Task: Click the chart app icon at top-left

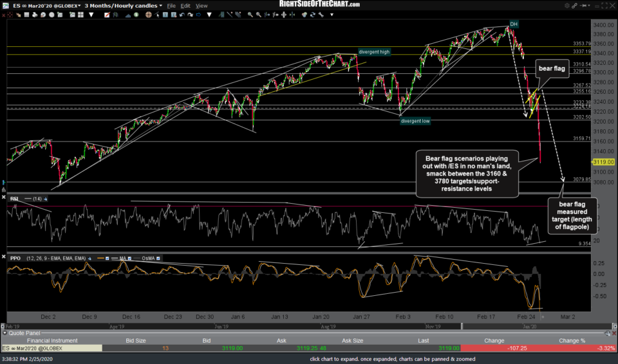Action: point(6,6)
